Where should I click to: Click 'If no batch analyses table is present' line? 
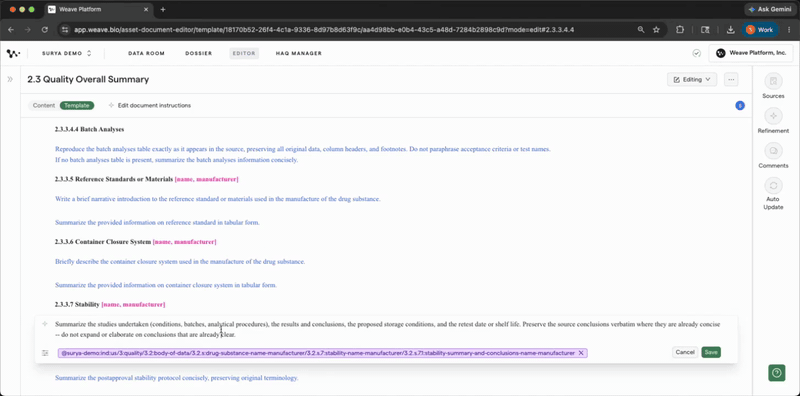(x=176, y=160)
